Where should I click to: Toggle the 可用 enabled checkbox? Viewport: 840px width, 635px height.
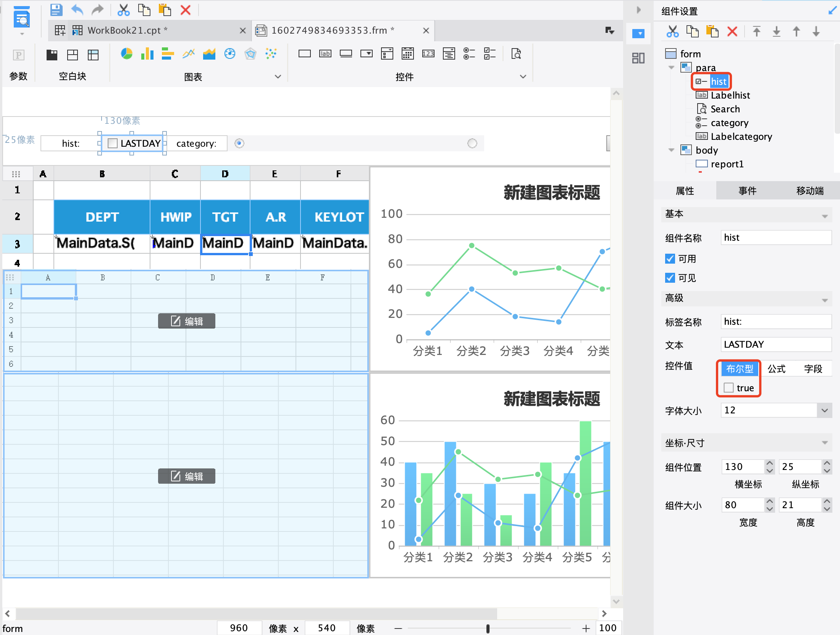[x=670, y=259]
